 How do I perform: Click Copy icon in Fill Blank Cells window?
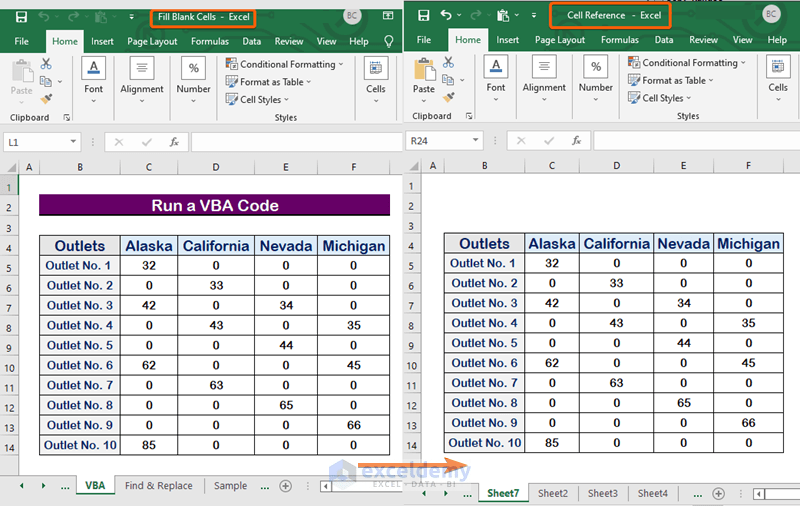46,81
